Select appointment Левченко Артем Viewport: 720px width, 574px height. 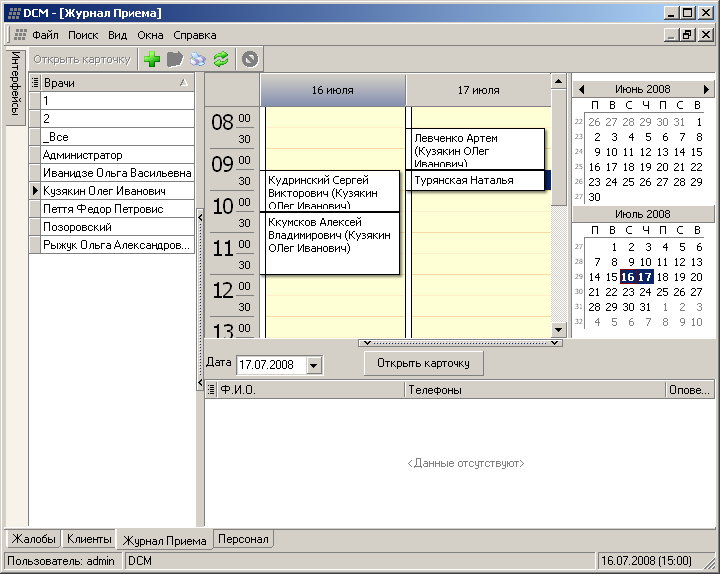[476, 149]
